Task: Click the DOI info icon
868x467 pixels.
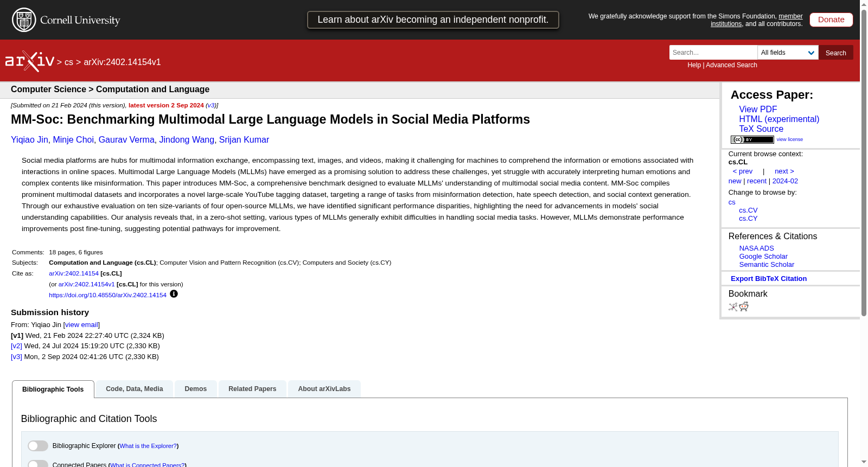Action: pyautogui.click(x=174, y=294)
